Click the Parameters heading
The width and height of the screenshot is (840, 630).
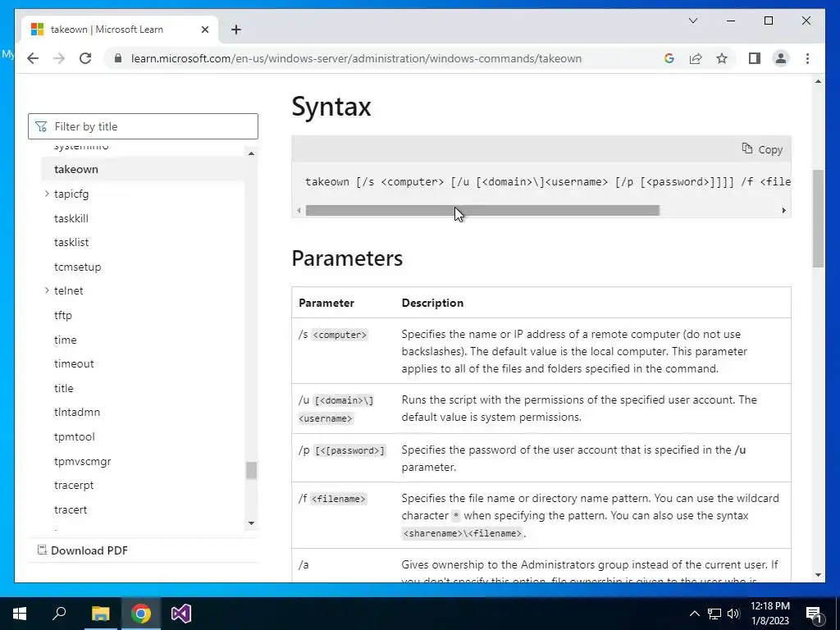pyautogui.click(x=347, y=258)
